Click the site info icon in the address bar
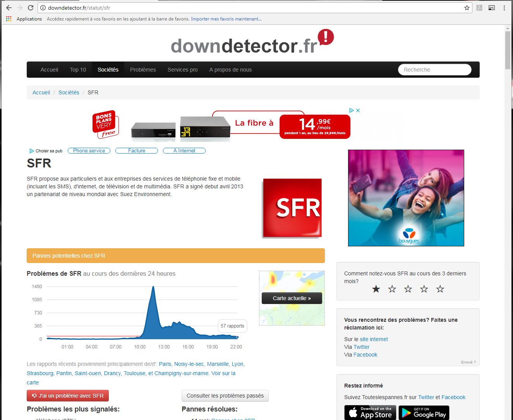513x420 pixels. coord(43,8)
